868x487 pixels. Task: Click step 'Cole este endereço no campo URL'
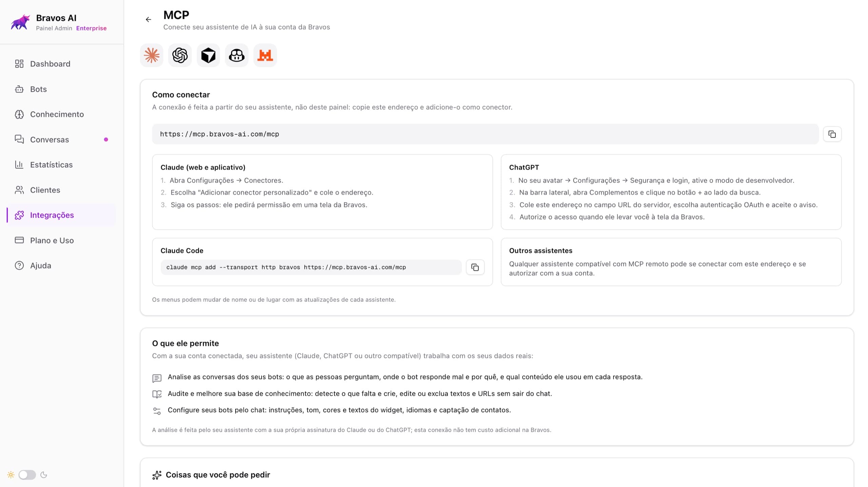pyautogui.click(x=668, y=205)
